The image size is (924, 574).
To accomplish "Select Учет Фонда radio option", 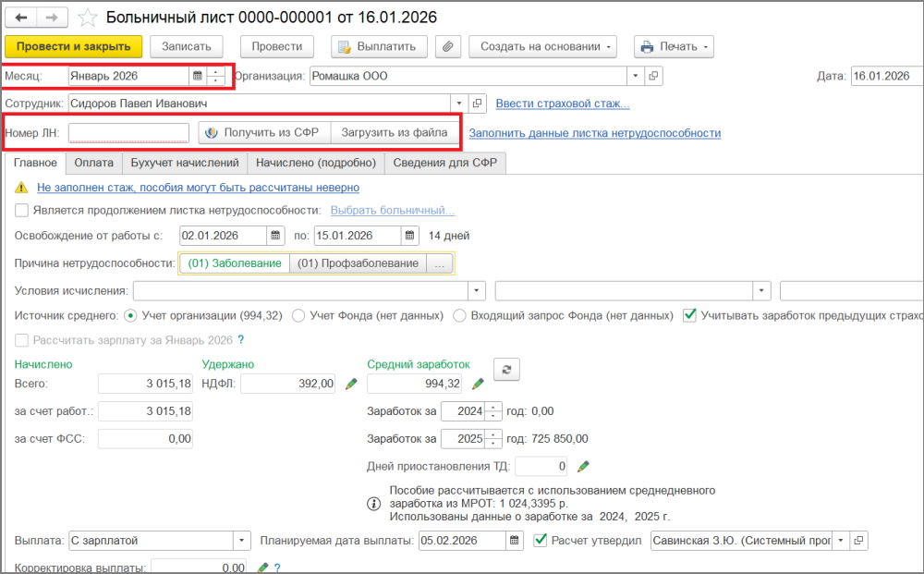I will pos(298,315).
